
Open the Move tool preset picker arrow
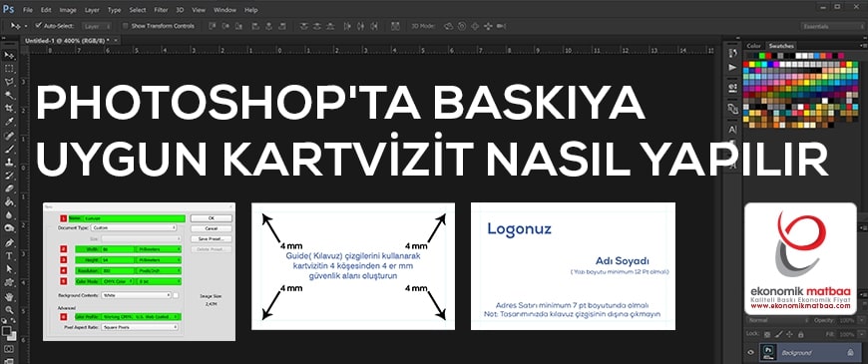point(26,26)
